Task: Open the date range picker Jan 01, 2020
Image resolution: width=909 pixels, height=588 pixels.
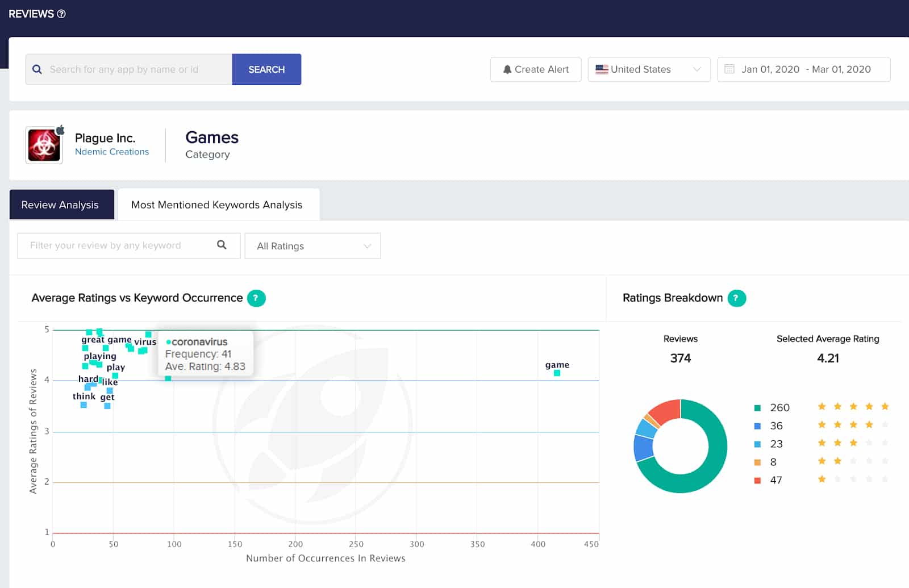Action: [x=803, y=69]
